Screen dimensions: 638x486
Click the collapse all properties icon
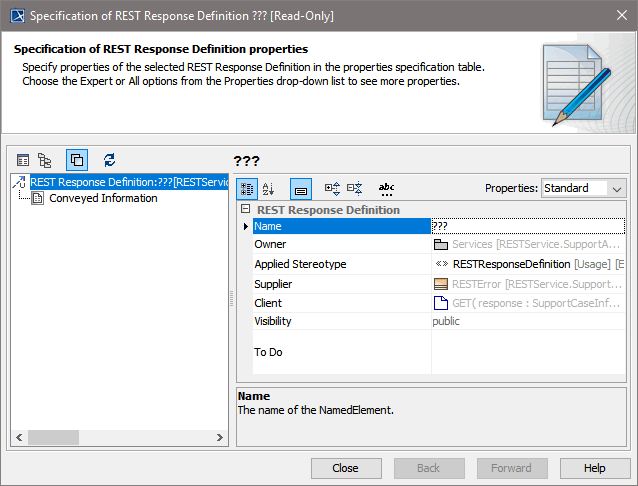pyautogui.click(x=355, y=188)
